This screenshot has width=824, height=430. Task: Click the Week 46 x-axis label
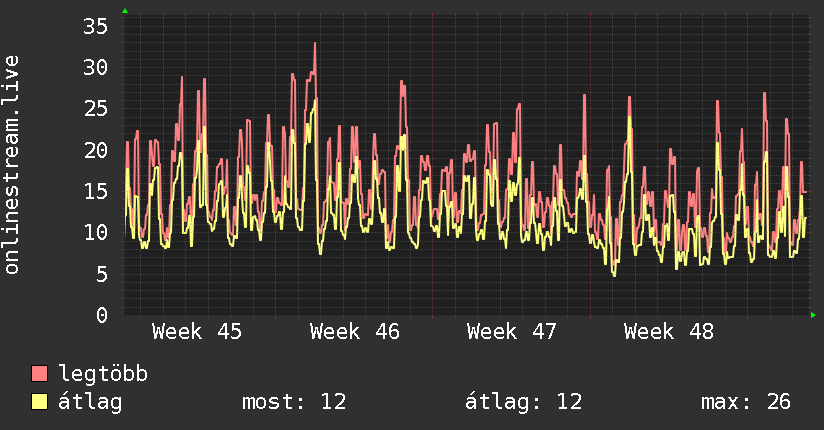point(354,332)
